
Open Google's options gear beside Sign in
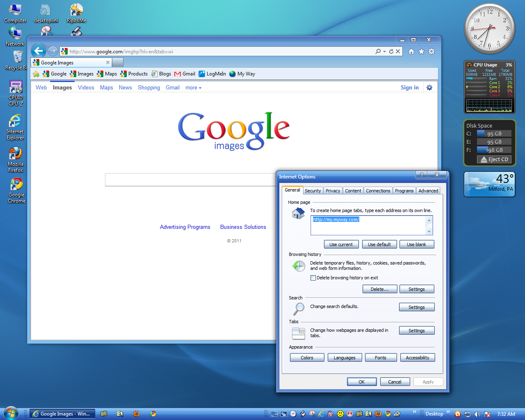[429, 87]
